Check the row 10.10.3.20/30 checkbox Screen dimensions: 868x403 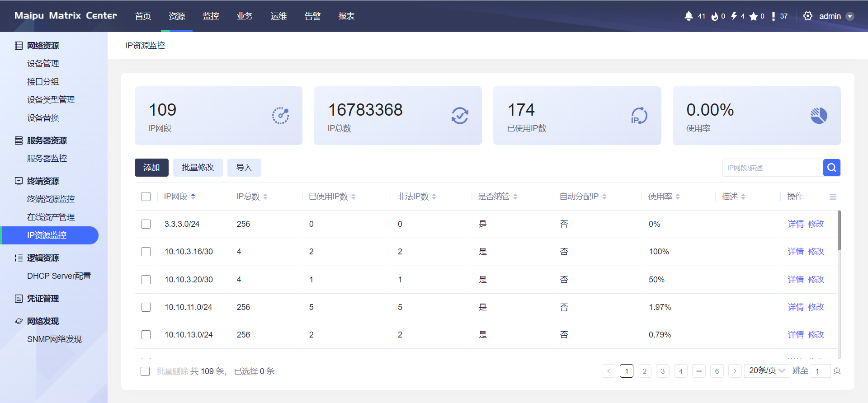tap(146, 280)
